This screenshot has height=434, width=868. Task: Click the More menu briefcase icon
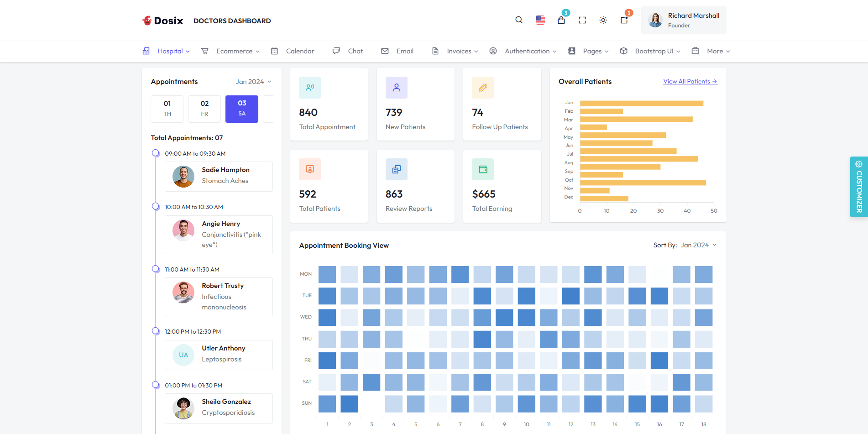tap(695, 51)
